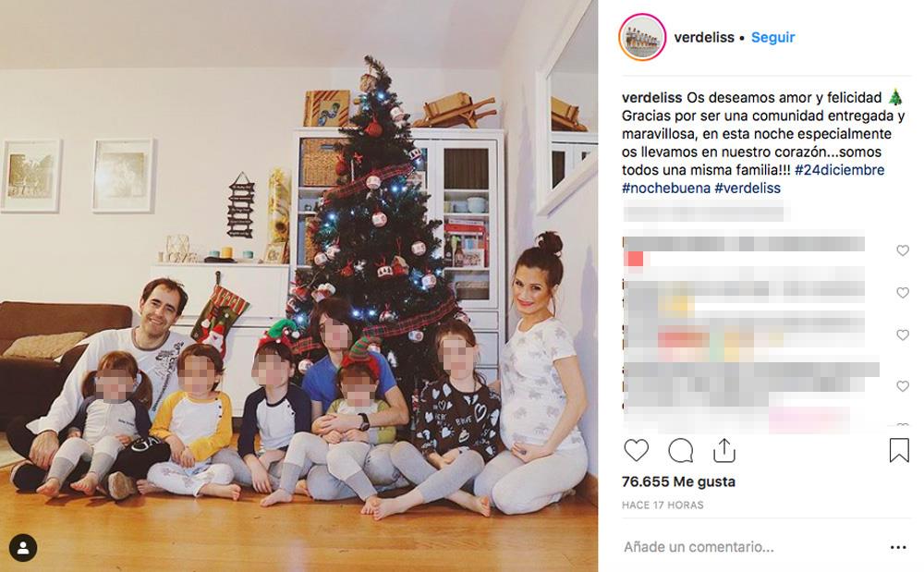
Task: Like the fourth comment's small heart
Action: tap(902, 386)
